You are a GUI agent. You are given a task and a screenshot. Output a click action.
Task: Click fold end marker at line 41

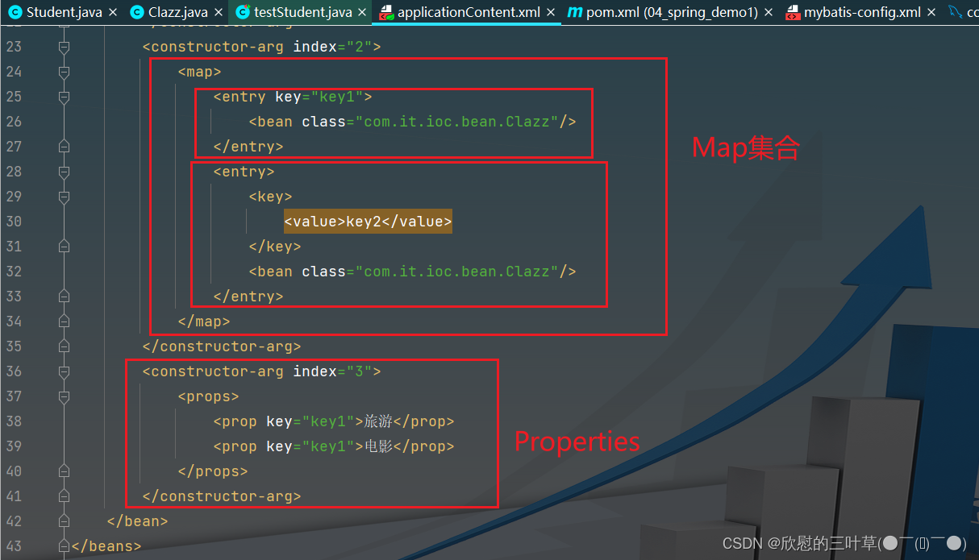coord(64,496)
